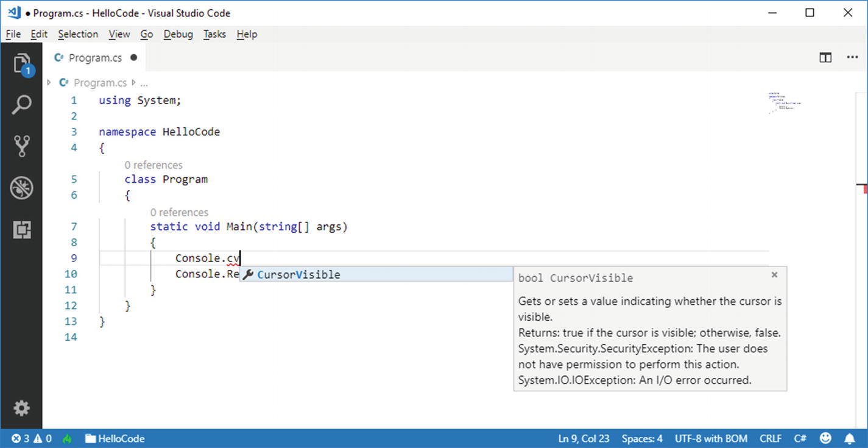Click the split editor icon
Screen dimensions: 868x448
825,58
